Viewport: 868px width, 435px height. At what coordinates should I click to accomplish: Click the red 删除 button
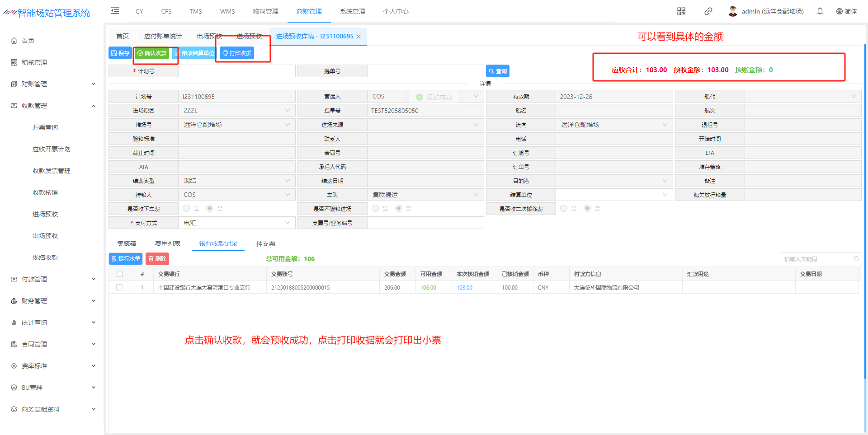[x=157, y=259]
